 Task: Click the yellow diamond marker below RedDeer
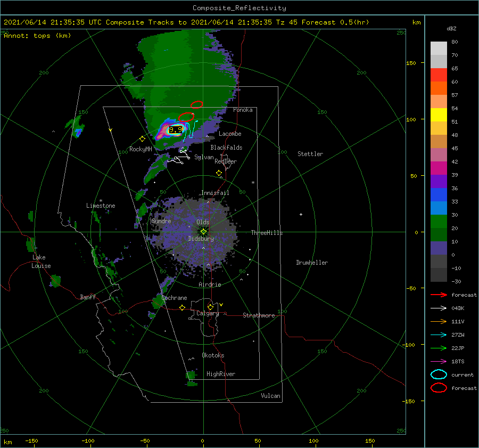pos(219,173)
